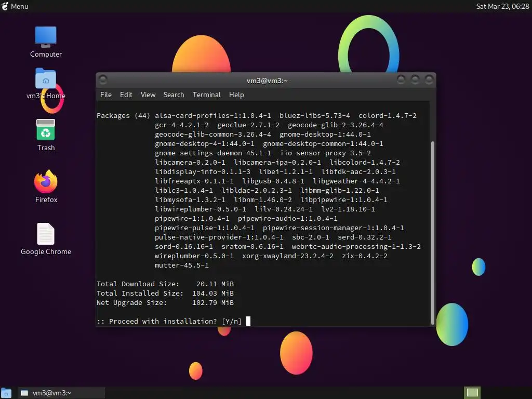The height and width of the screenshot is (399, 532).
Task: Click 'alsa-card-profiles-1:1.0.4-1' package text
Action: (x=212, y=116)
